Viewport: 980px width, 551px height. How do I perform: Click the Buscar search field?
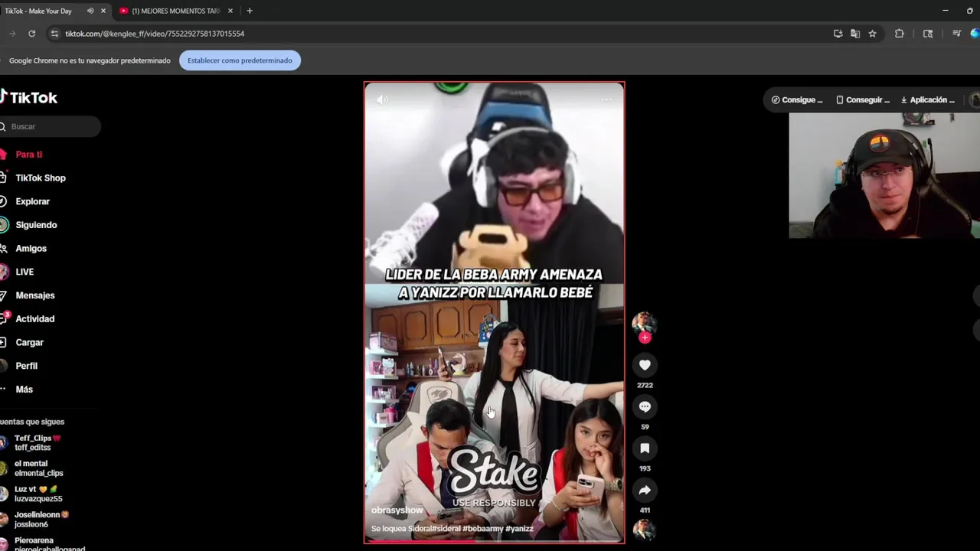pos(51,126)
